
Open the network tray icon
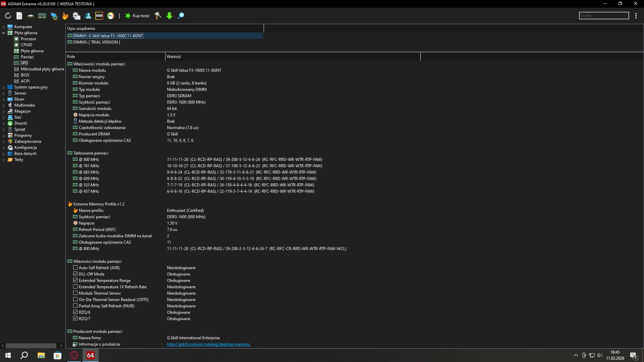point(592,355)
